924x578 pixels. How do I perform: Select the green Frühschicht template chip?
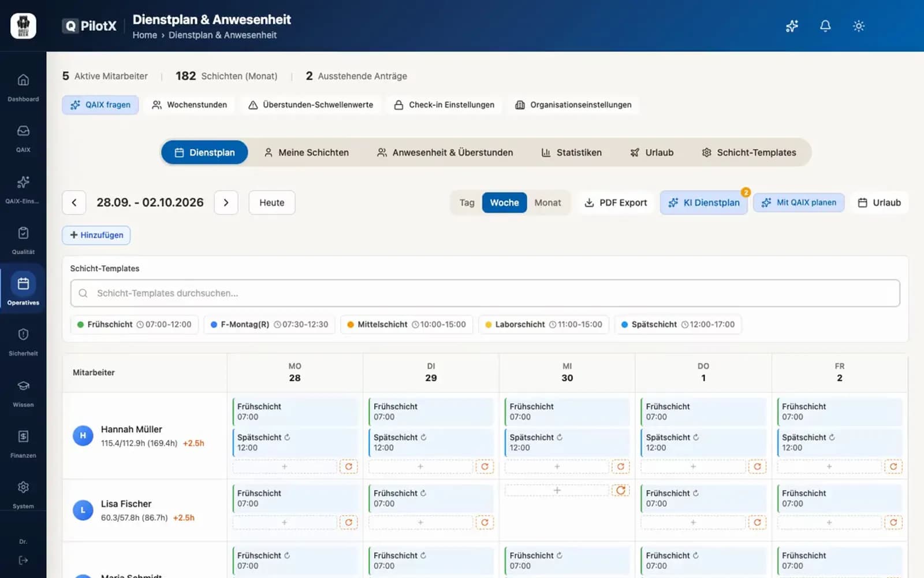135,324
